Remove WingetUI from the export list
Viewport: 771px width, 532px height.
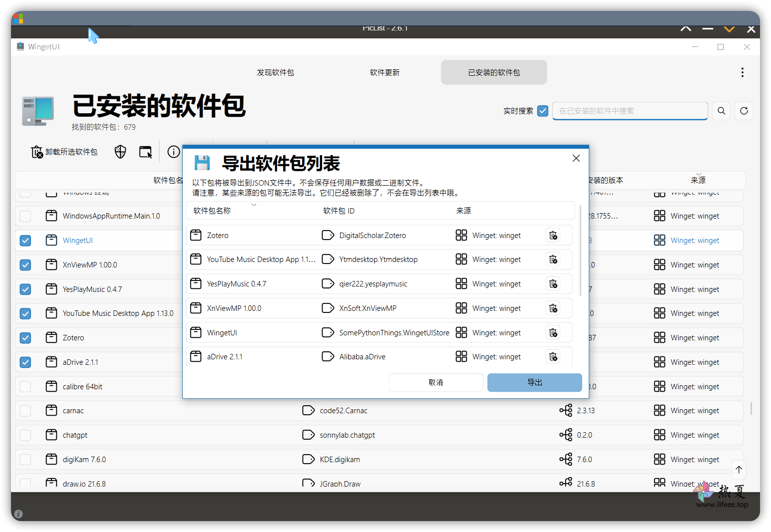click(x=553, y=332)
